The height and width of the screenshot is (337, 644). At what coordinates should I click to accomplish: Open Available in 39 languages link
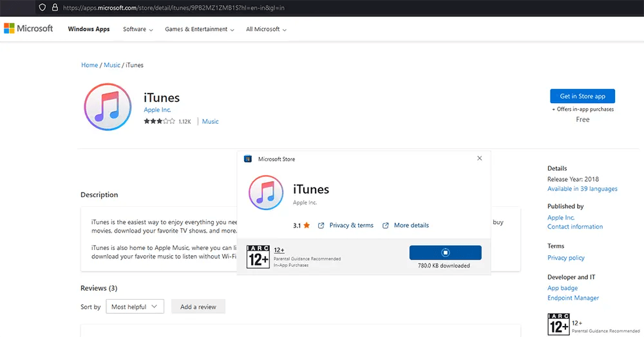click(582, 189)
